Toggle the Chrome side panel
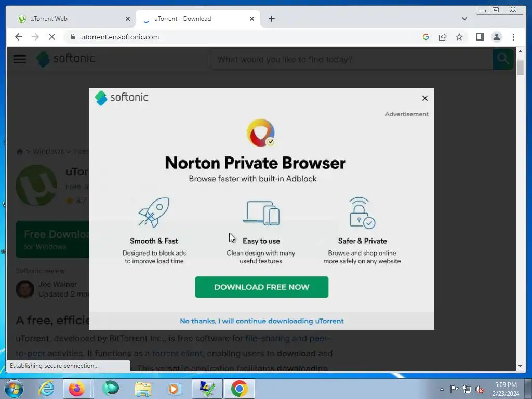The image size is (532, 399). (x=480, y=37)
